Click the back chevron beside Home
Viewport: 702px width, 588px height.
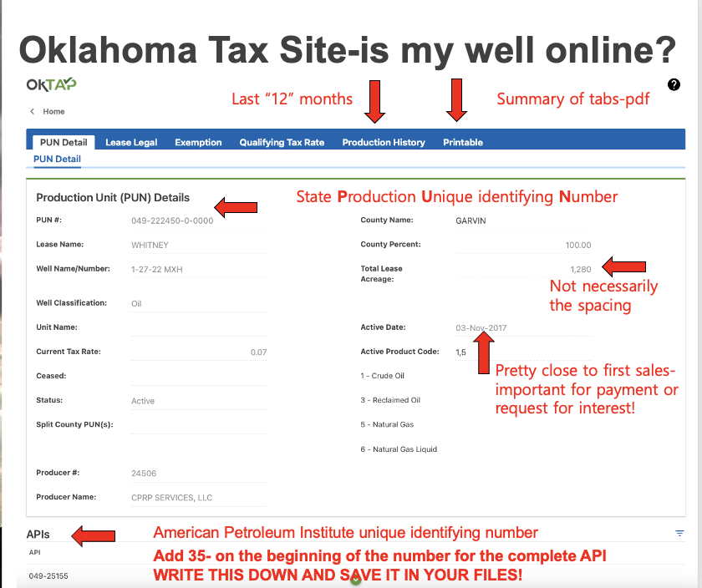click(33, 112)
